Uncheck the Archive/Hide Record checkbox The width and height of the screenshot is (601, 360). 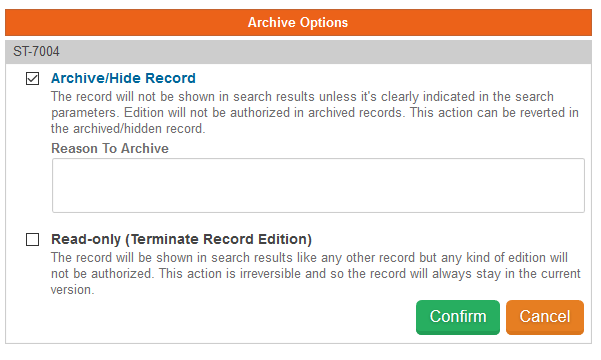tap(33, 79)
